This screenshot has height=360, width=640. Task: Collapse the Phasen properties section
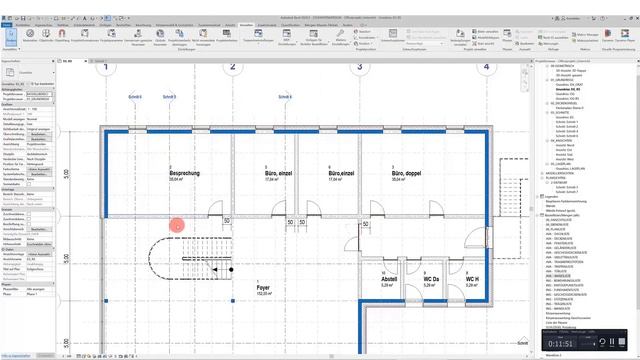(53, 284)
